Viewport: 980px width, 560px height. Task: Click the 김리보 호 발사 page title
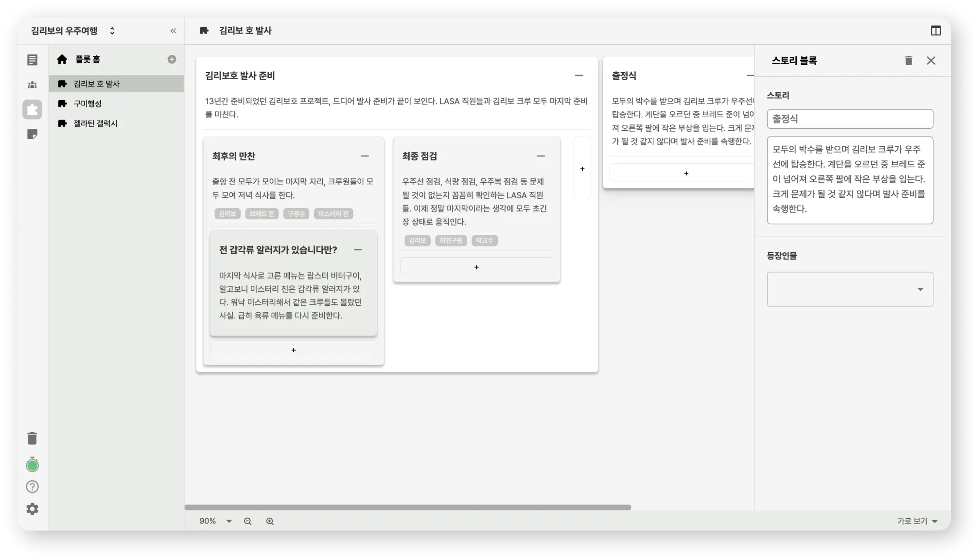245,31
